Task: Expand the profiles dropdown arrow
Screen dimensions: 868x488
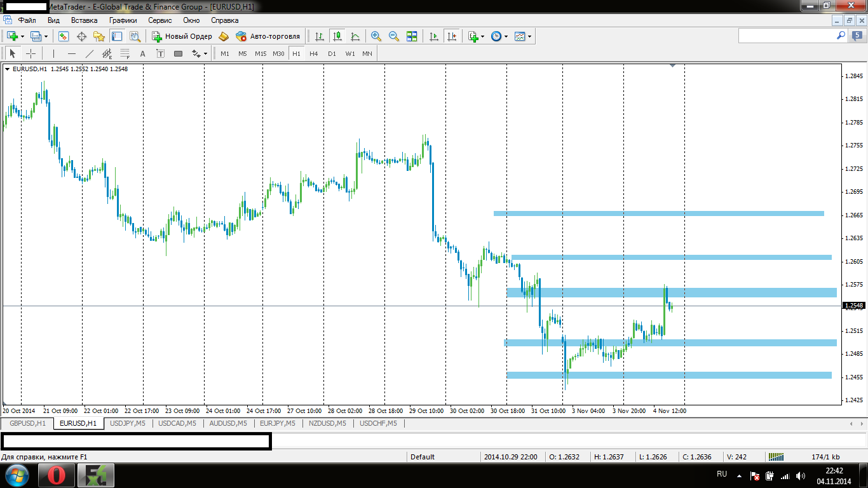Action: [46, 37]
